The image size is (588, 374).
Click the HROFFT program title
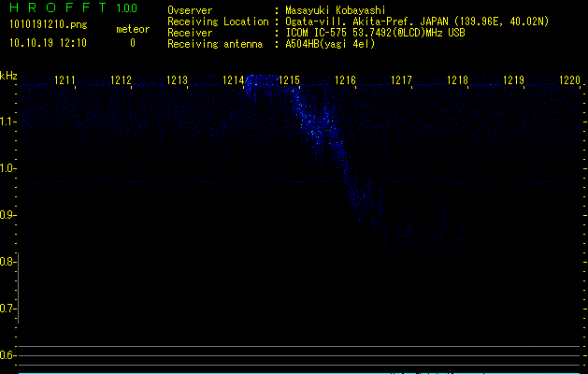[x=58, y=7]
